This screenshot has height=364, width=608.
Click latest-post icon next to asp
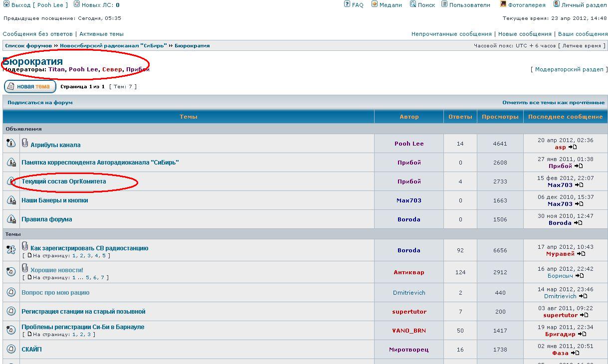(x=573, y=147)
